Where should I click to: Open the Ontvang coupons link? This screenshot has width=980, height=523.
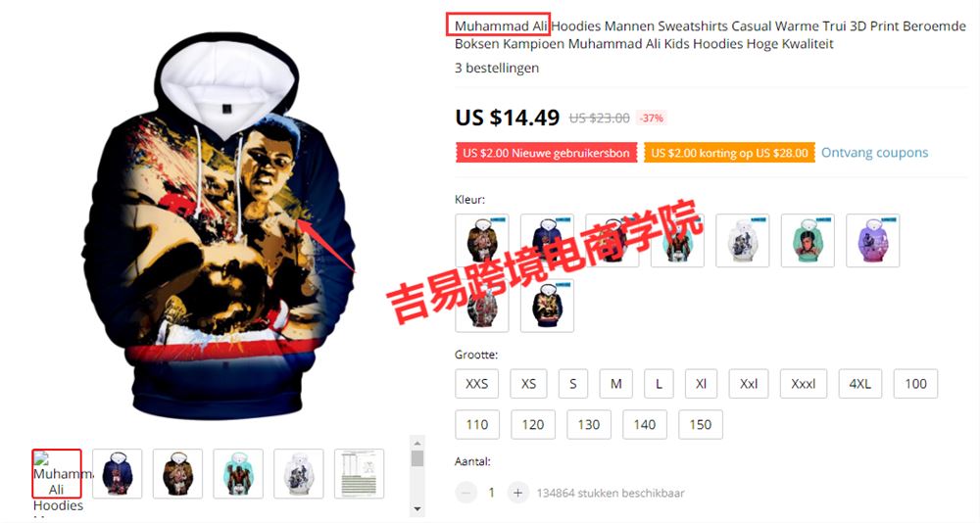click(x=874, y=153)
